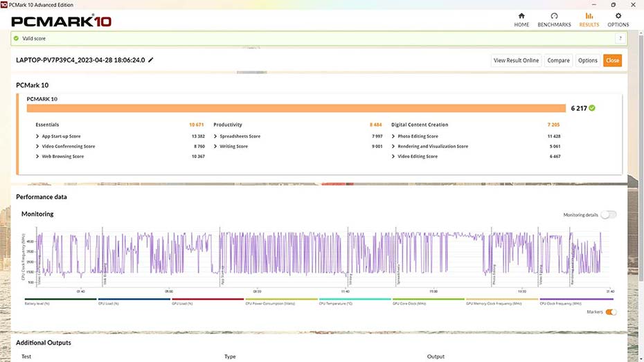Viewport: 644px width, 362px height.
Task: Expand the Web Browsing Score row
Action: click(x=37, y=156)
